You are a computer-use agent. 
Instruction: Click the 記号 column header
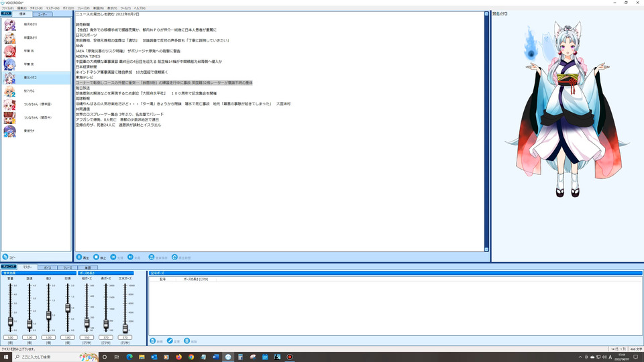162,279
